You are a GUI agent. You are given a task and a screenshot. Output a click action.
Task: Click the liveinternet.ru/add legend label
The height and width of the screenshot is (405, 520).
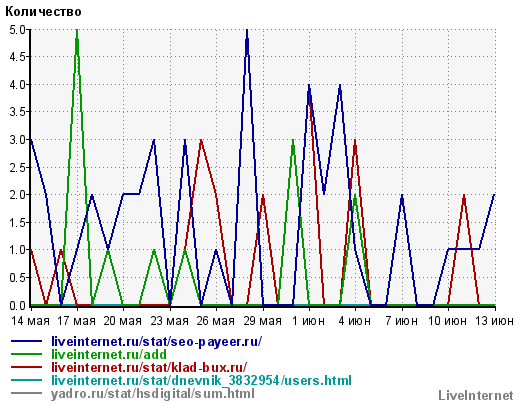click(109, 355)
